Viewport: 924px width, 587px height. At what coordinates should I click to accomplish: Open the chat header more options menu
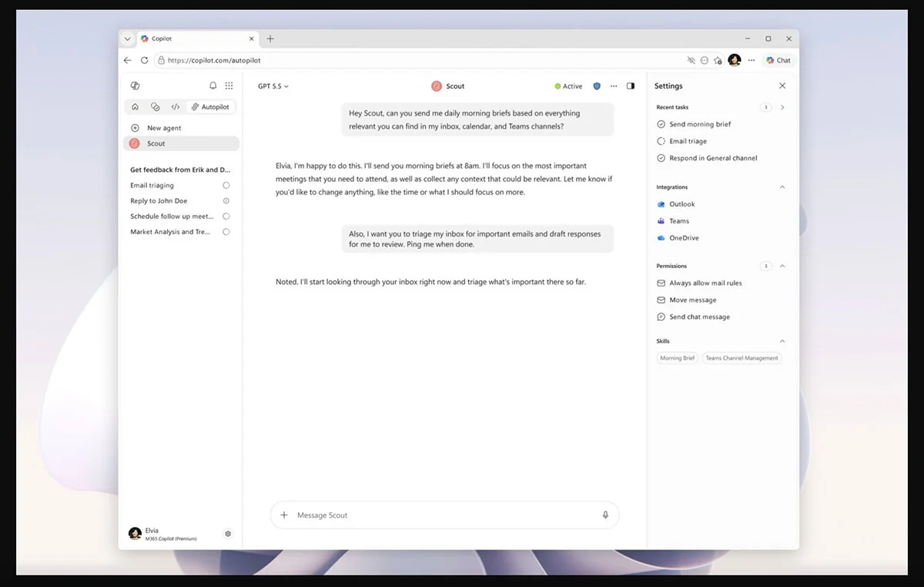point(614,86)
